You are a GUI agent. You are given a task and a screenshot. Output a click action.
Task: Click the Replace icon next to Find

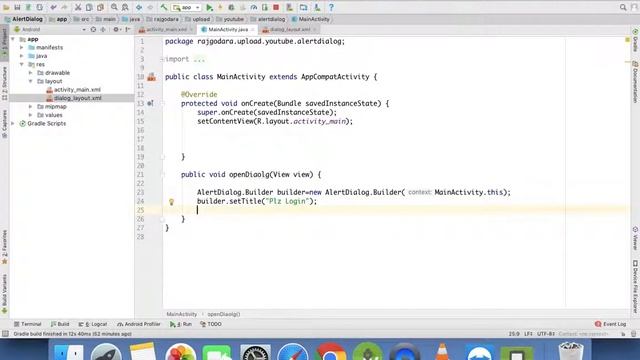click(125, 7)
